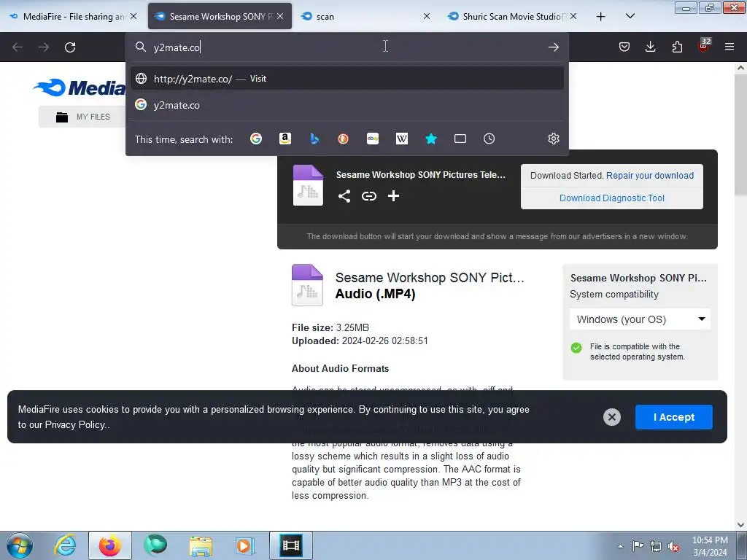
Task: Search this time with Wikipedia
Action: tap(402, 139)
